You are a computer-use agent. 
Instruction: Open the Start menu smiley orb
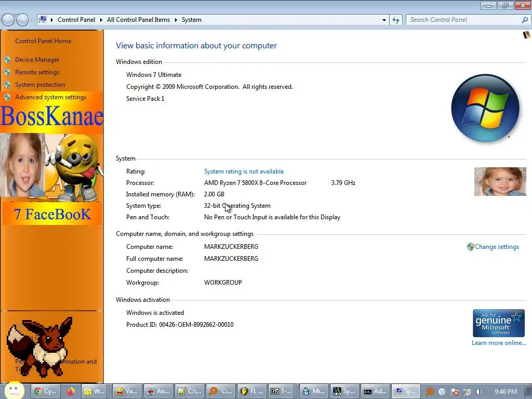click(x=14, y=391)
